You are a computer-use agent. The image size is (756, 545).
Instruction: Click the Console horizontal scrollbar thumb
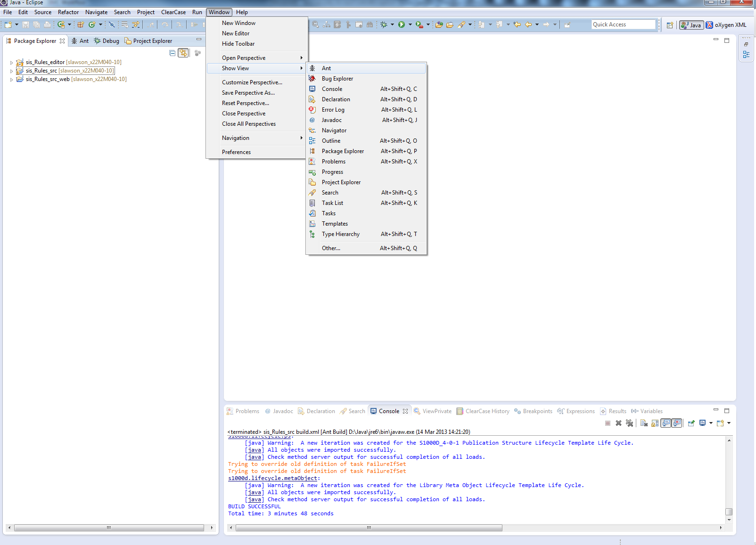click(369, 528)
